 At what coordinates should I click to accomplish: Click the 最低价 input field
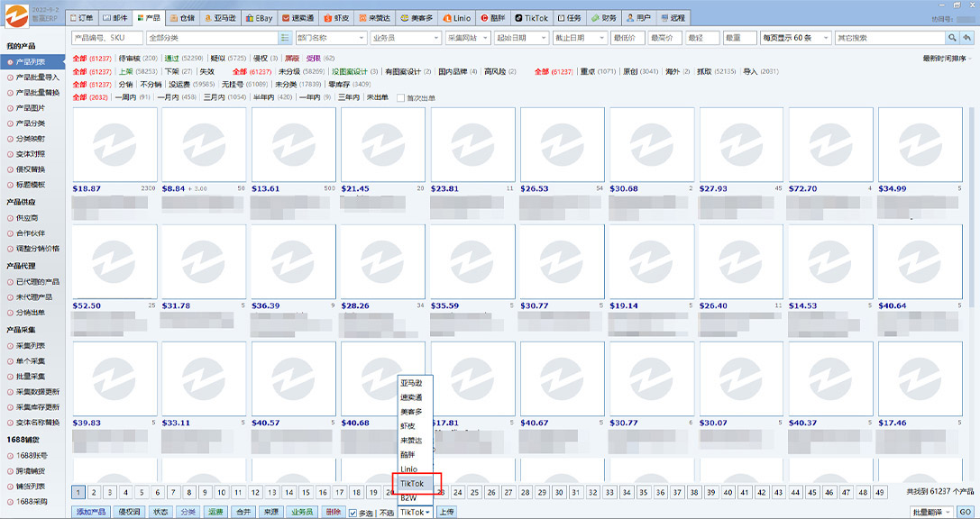[627, 38]
